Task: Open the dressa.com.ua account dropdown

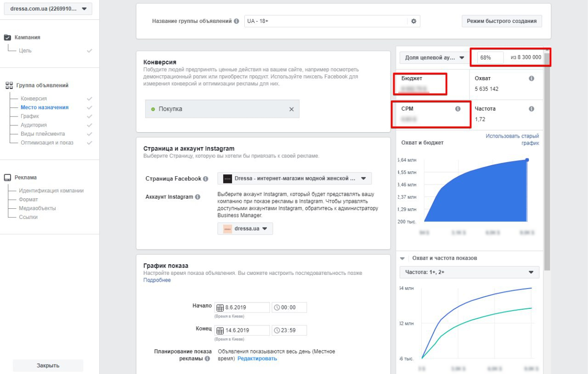Action: pos(48,9)
